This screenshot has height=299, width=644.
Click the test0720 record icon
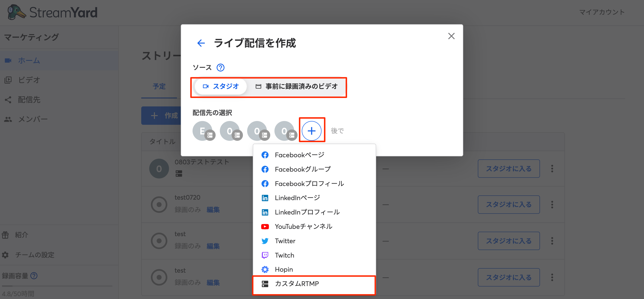tap(159, 205)
